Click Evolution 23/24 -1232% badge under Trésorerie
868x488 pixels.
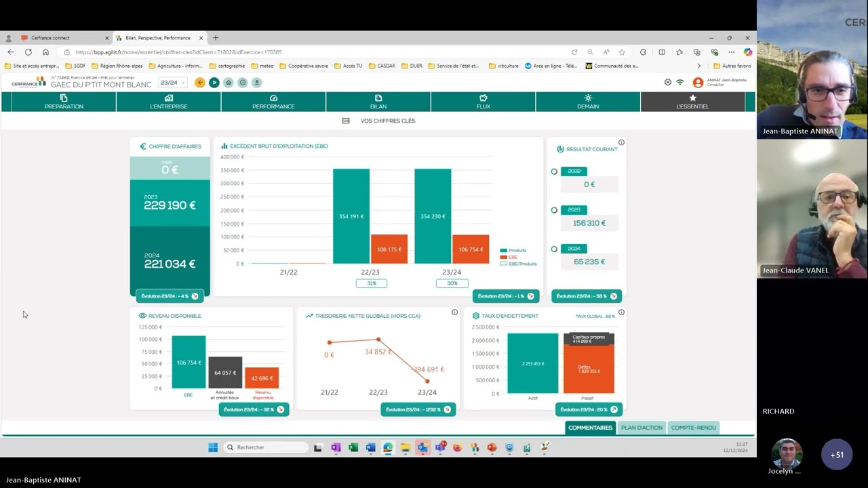(418, 409)
